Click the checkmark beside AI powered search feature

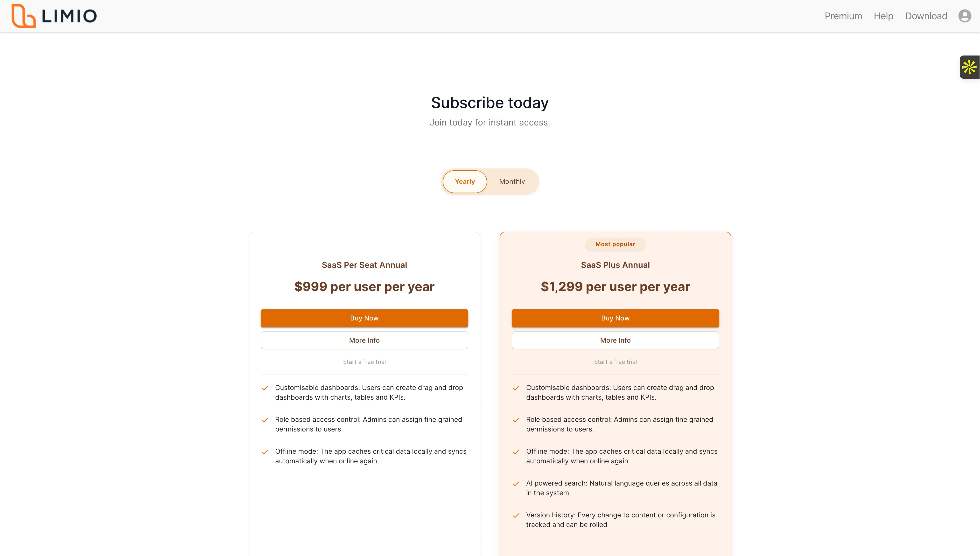coord(516,483)
